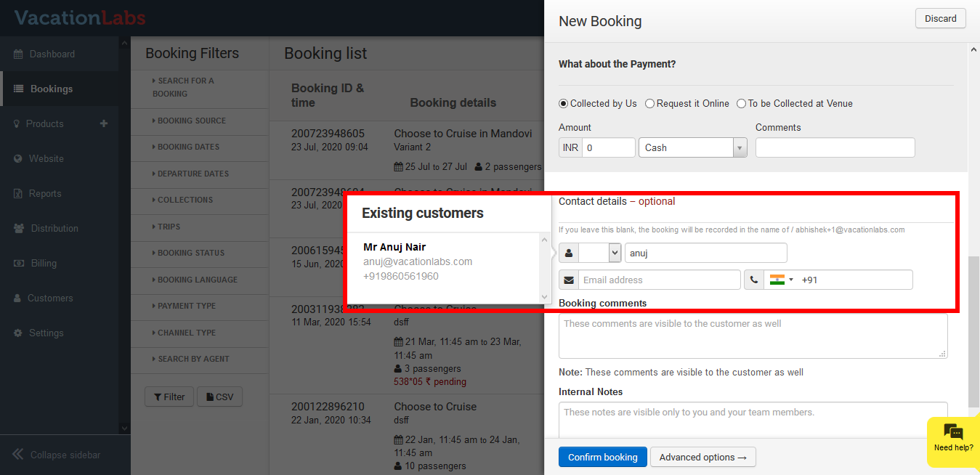
Task: Go to Customers in the sidebar
Action: (49, 299)
